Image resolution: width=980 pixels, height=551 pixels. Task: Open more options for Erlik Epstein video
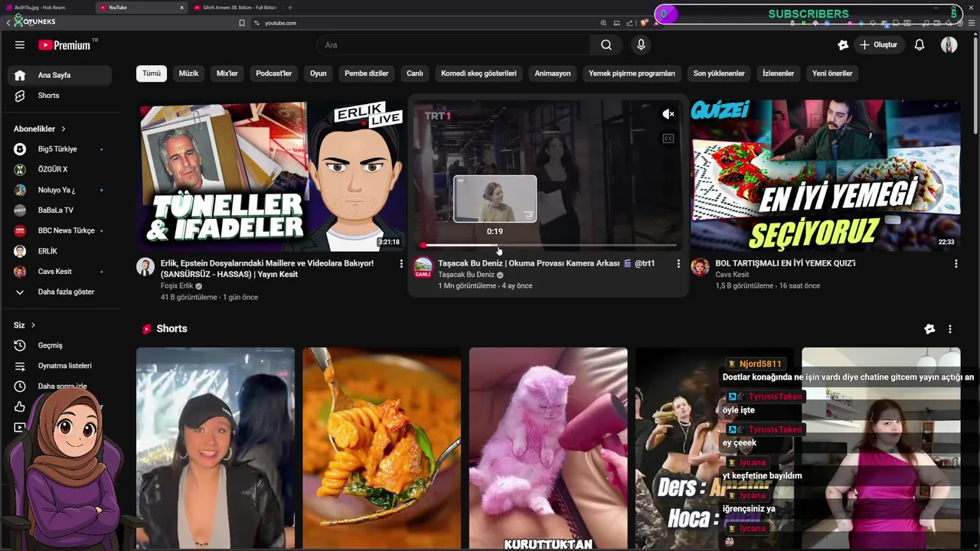pyautogui.click(x=401, y=263)
